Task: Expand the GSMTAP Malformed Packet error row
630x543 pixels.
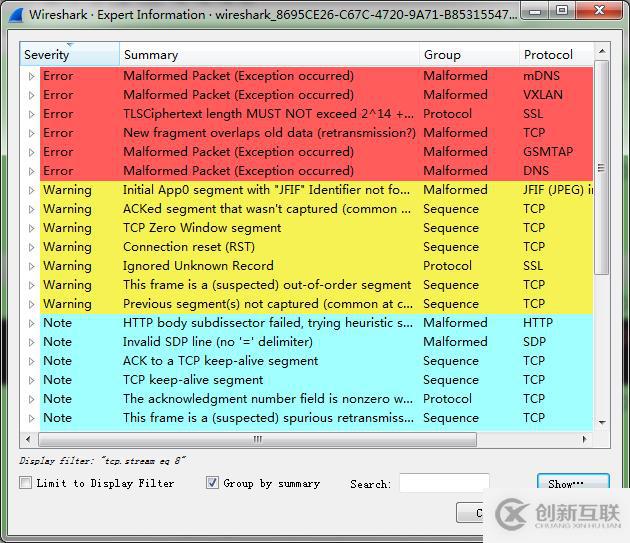Action: pyautogui.click(x=31, y=152)
